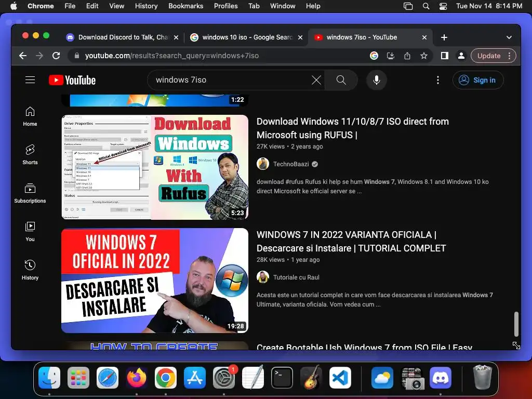Click the browser forward arrow
The height and width of the screenshot is (399, 532).
[x=39, y=56]
